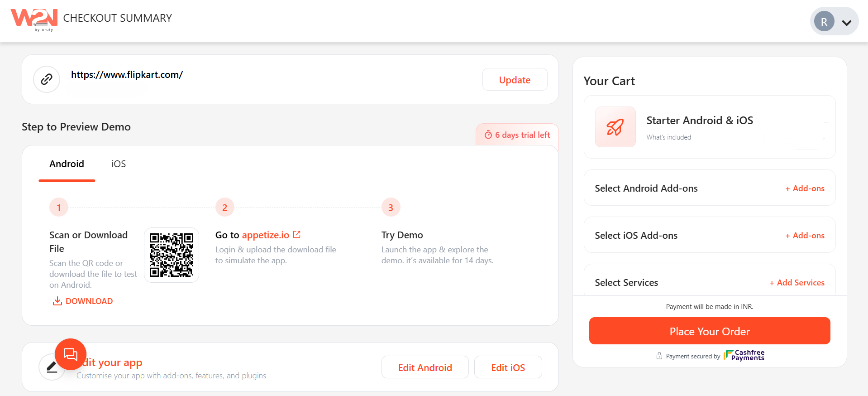The image size is (868, 396).
Task: Expand 'What's included' under Starter plan
Action: (669, 137)
